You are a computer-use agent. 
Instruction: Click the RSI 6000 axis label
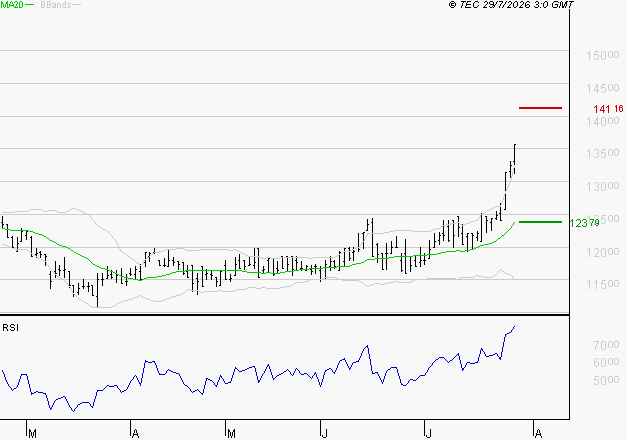click(606, 362)
